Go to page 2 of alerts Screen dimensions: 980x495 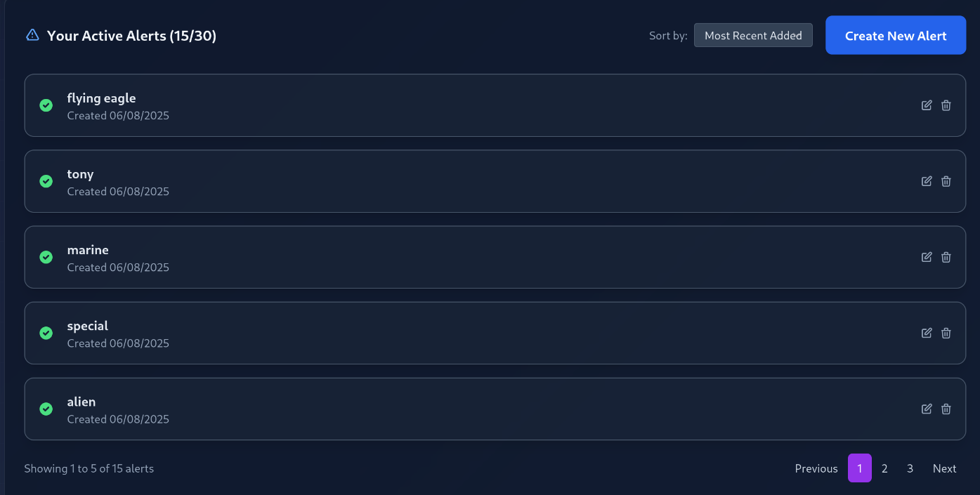pyautogui.click(x=884, y=468)
